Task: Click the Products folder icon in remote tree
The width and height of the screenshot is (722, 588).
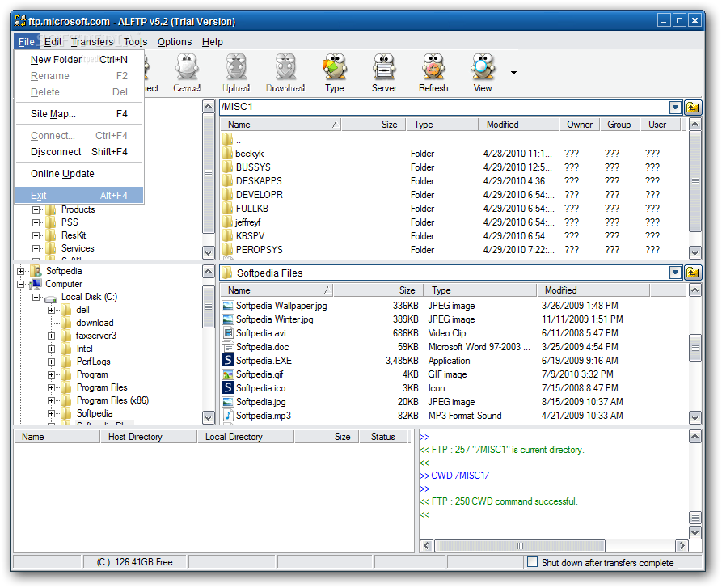Action: coord(51,209)
